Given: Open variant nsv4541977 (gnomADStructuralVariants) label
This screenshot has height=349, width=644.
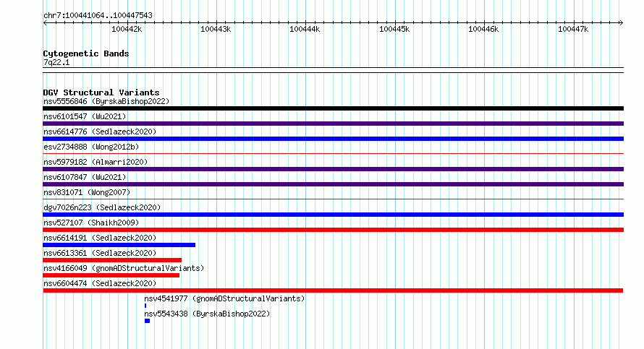Looking at the screenshot, I should 224,298.
